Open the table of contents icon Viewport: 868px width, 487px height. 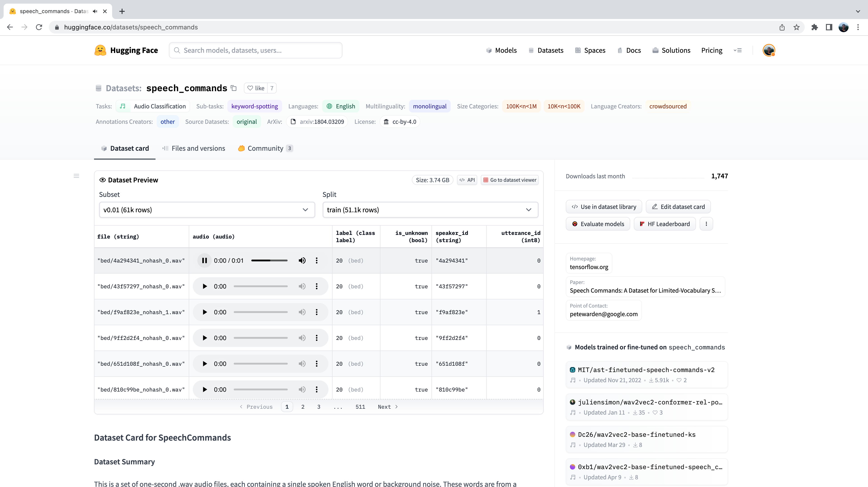[76, 176]
